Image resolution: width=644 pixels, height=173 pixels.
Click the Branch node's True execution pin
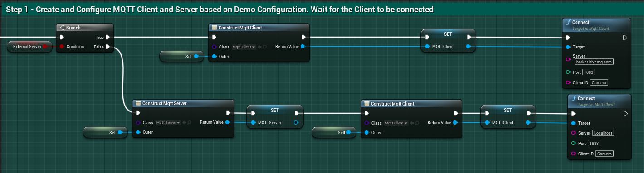click(x=107, y=37)
